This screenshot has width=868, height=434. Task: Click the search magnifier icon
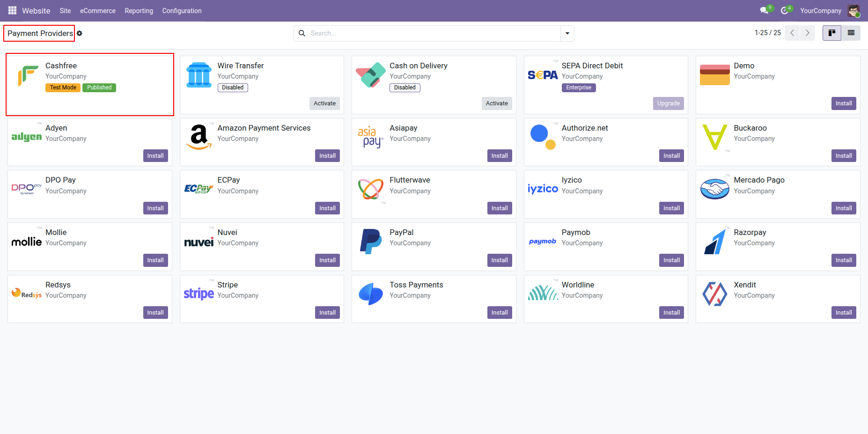coord(302,33)
